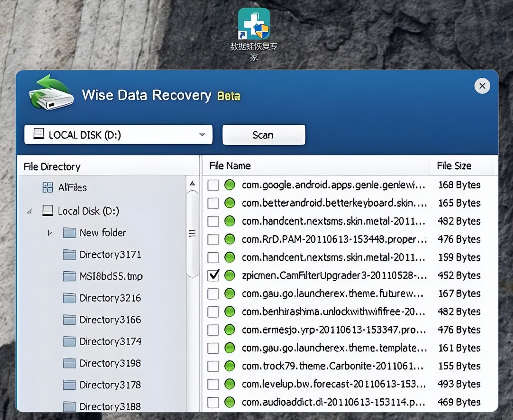Select AllFiles in the directory tree
This screenshot has height=420, width=513.
click(73, 188)
